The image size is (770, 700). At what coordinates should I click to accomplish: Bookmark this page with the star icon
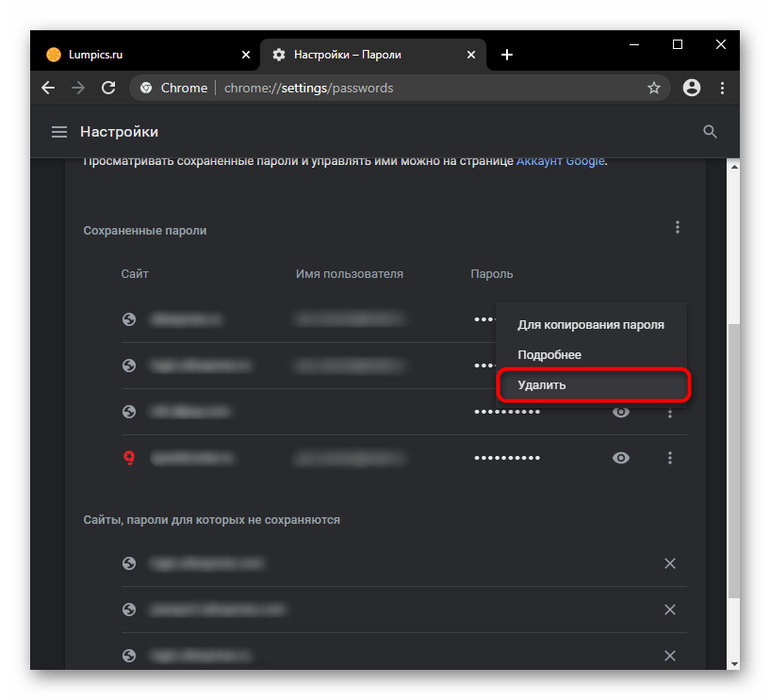[x=653, y=88]
